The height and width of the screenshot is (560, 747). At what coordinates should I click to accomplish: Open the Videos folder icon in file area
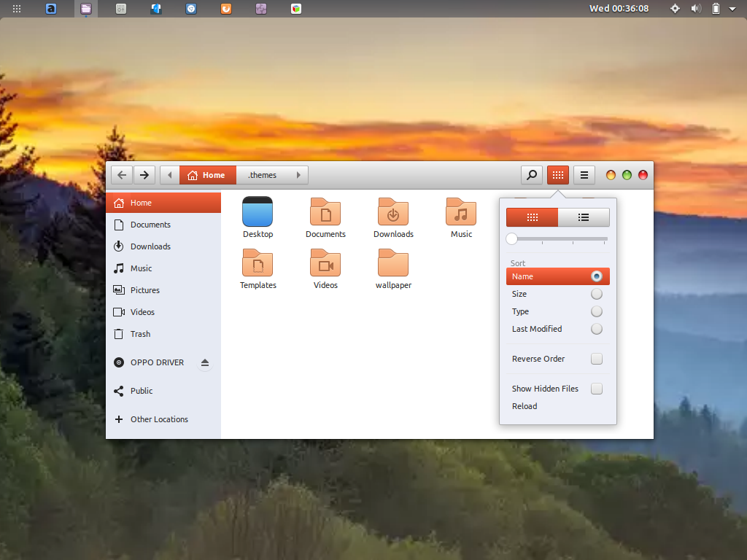(x=325, y=269)
